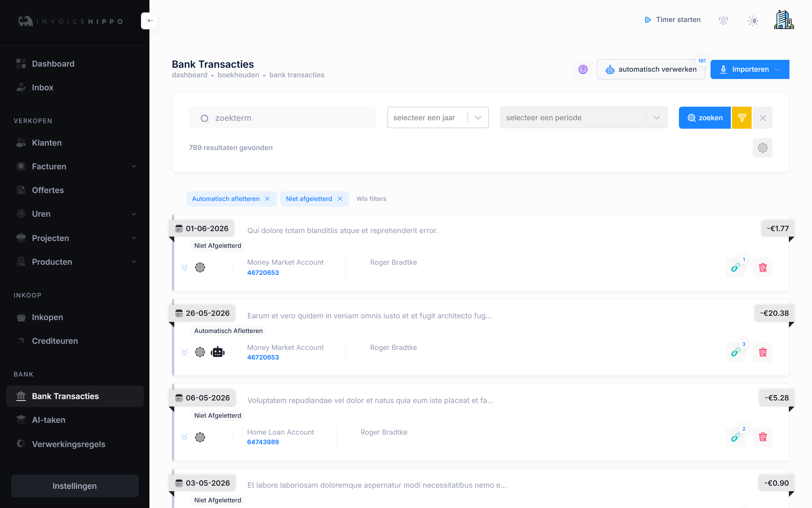Select the 06-05-2026 transaction checkbox circle
812x508 pixels.
coord(200,437)
